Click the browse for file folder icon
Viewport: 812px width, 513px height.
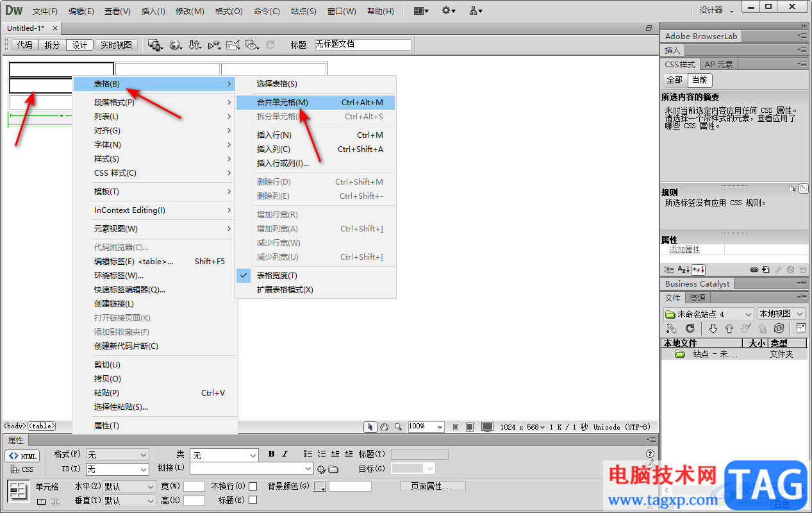tap(333, 469)
